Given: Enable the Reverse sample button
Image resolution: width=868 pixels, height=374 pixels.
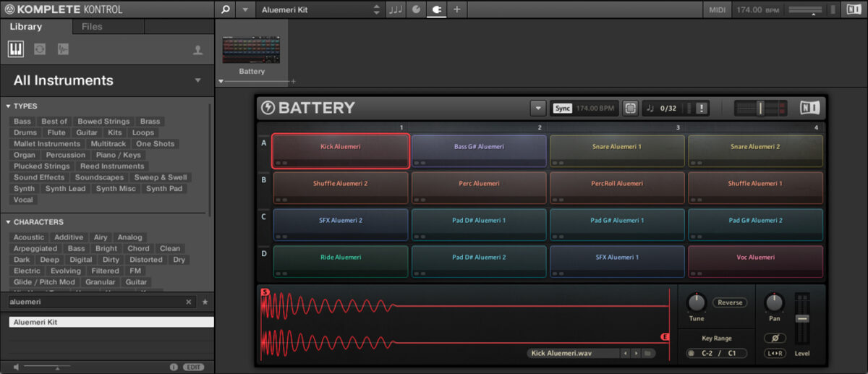Looking at the screenshot, I should click(x=730, y=302).
